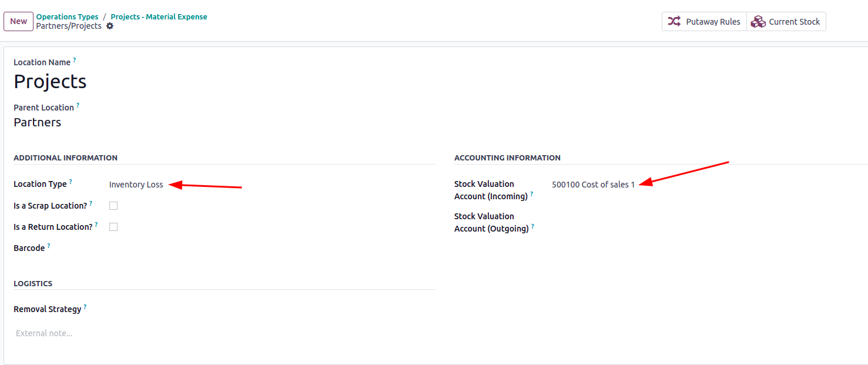868x365 pixels.
Task: Show help tooltip for Is a Return Location
Action: click(x=96, y=225)
